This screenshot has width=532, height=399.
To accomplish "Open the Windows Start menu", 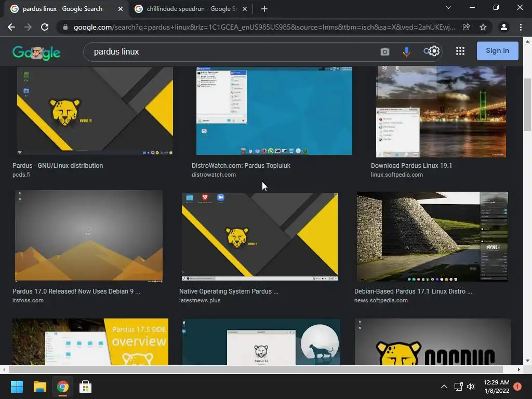I will [17, 387].
